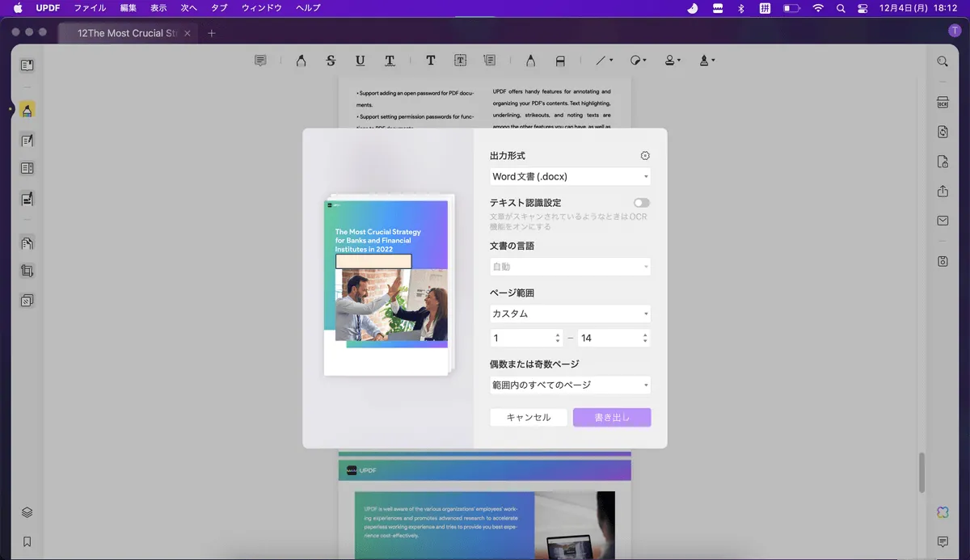The image size is (970, 560).
Task: Open the ページ範囲 カスタム dropdown
Action: [570, 314]
